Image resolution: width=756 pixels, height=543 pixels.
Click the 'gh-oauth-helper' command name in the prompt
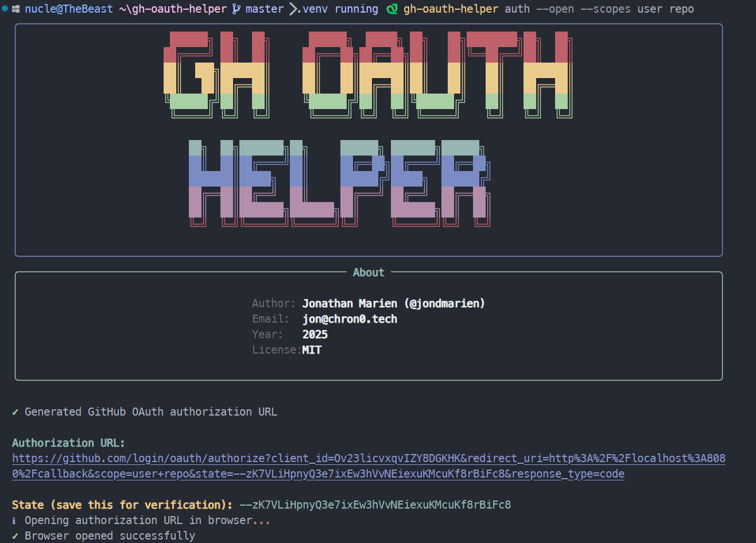click(451, 9)
